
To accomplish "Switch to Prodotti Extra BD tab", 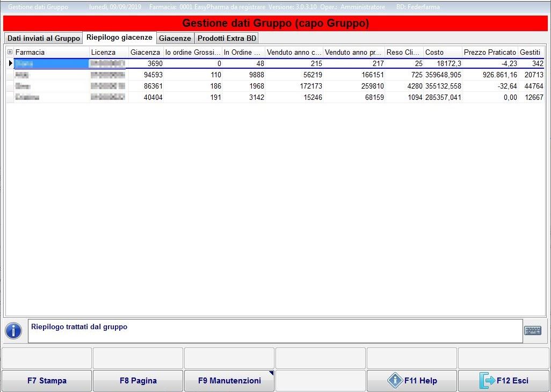I will [x=227, y=39].
